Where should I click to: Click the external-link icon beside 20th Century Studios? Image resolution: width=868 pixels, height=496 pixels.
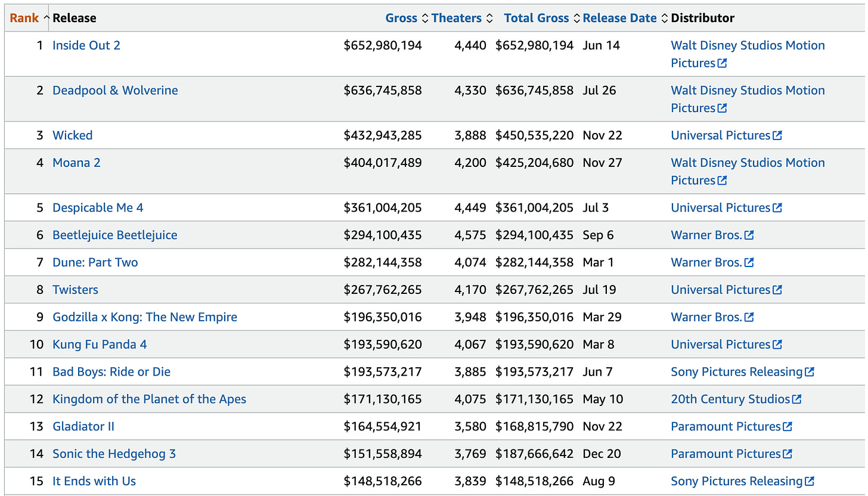tap(797, 399)
